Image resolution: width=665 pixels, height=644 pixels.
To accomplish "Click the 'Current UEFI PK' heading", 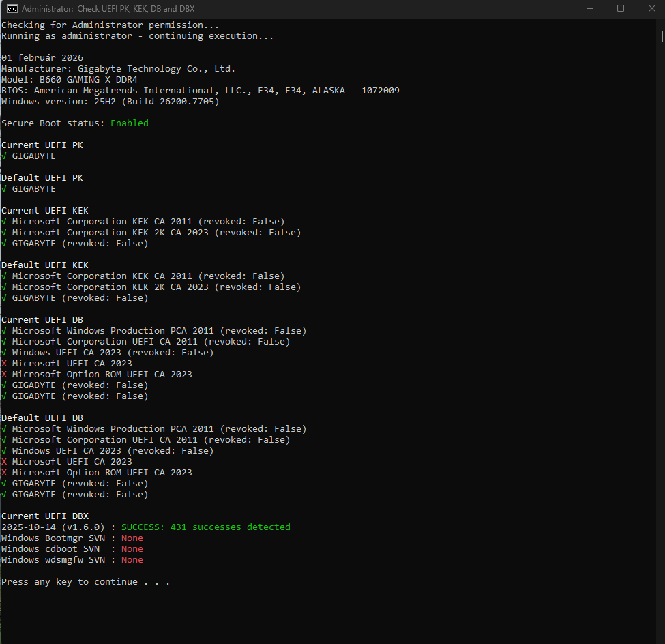I will coord(42,145).
